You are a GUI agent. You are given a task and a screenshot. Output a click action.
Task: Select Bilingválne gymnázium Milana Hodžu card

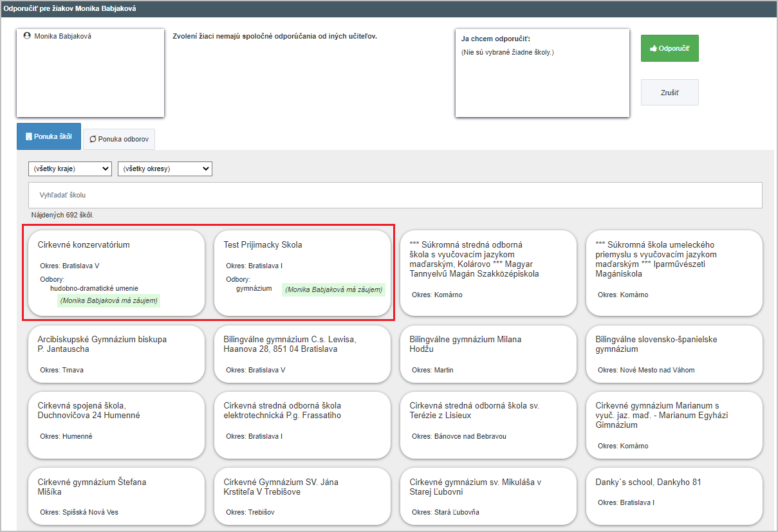[488, 354]
